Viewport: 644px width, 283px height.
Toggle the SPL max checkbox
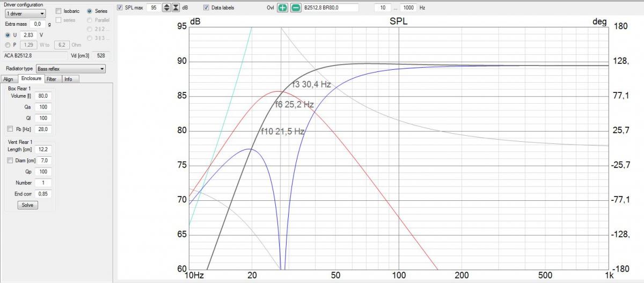click(x=120, y=8)
